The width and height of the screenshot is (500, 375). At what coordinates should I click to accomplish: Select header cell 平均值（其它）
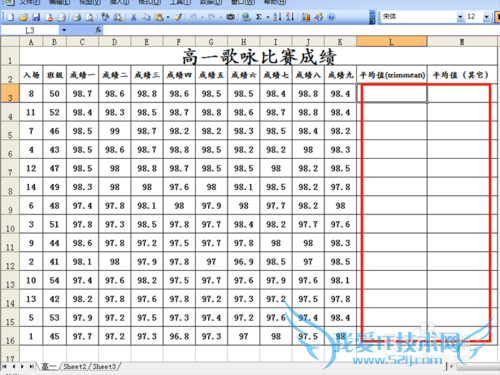tap(462, 75)
